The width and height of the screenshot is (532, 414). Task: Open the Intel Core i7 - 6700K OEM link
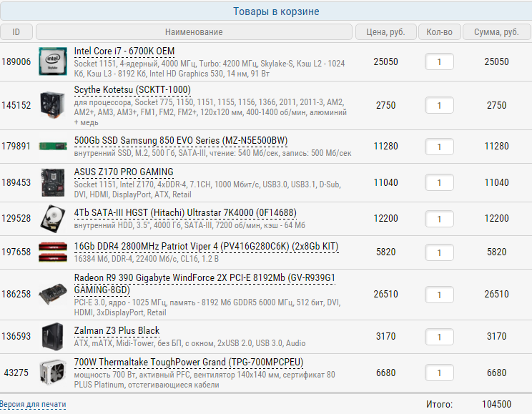click(x=124, y=51)
